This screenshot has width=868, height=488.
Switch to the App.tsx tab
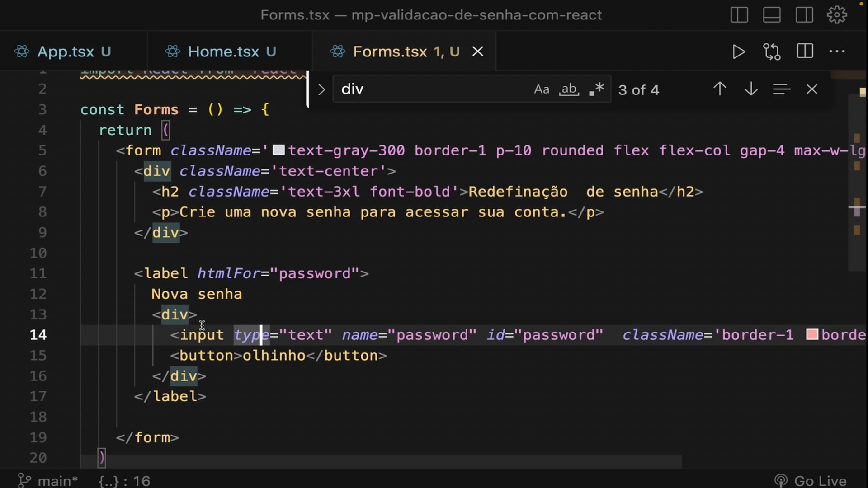66,52
